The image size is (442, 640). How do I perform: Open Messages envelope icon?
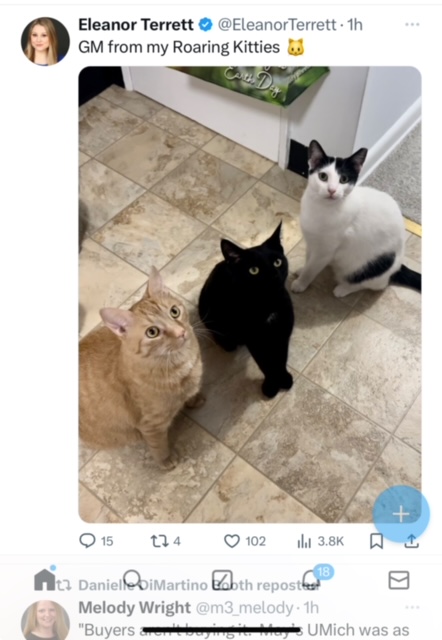pos(399,580)
